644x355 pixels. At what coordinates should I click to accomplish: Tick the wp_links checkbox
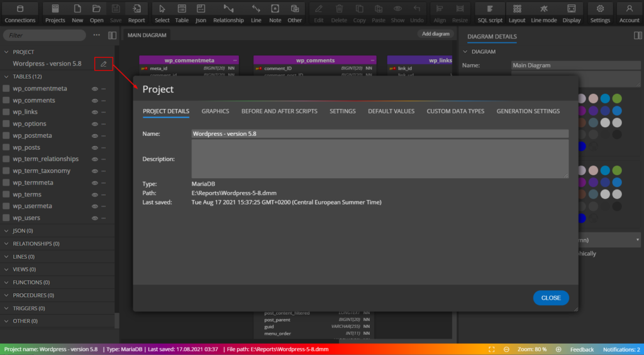6,112
